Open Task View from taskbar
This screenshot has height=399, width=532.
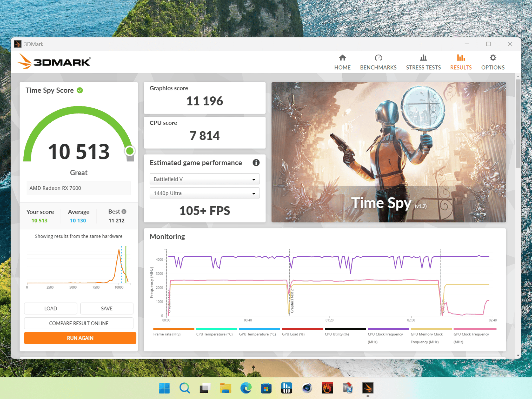coord(205,388)
